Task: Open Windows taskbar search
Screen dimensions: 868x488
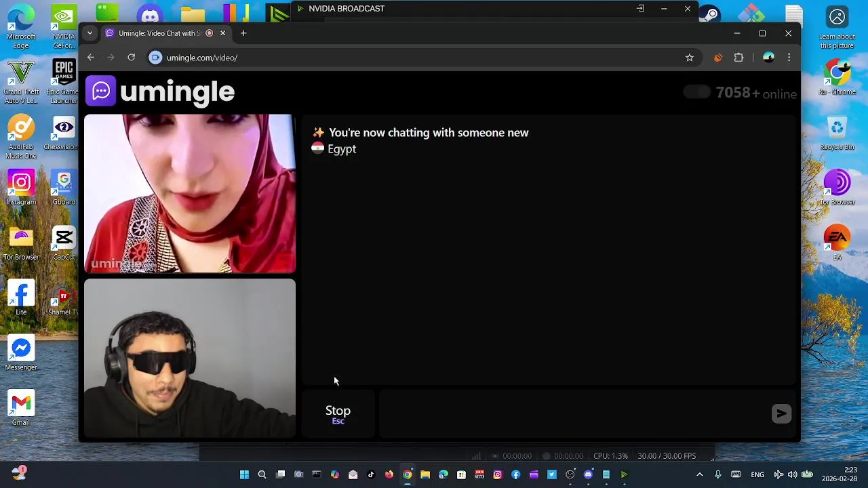Action: [262, 474]
